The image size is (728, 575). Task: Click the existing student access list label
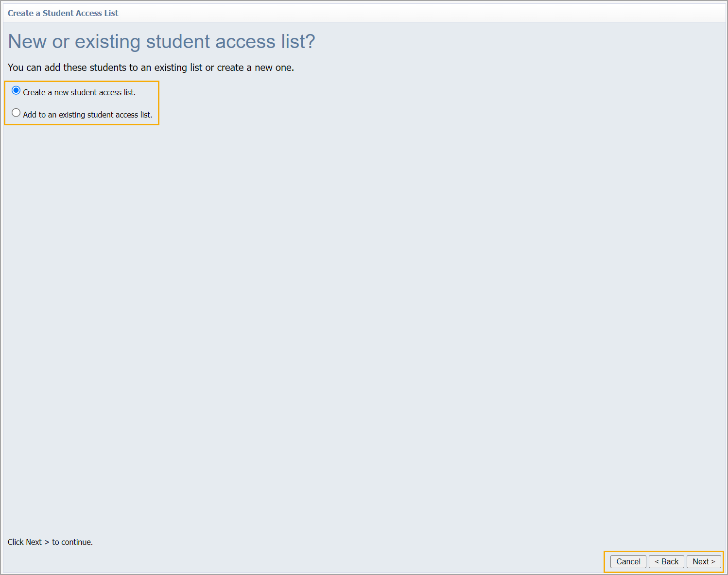[x=87, y=115]
